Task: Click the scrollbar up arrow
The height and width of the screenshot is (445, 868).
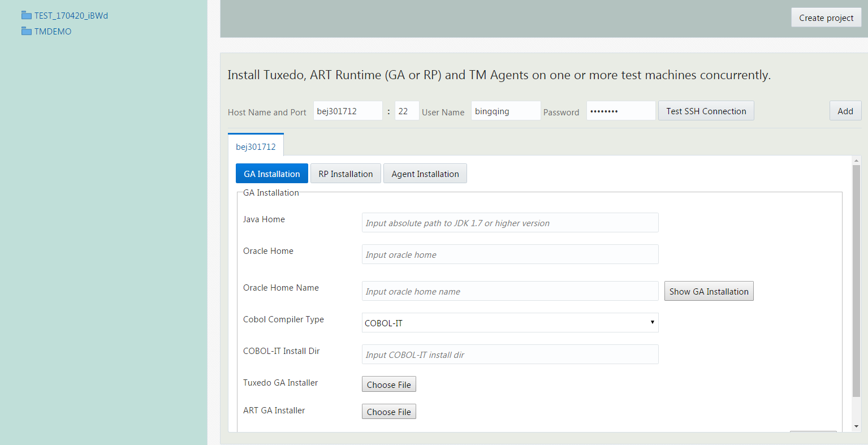Action: [856, 161]
